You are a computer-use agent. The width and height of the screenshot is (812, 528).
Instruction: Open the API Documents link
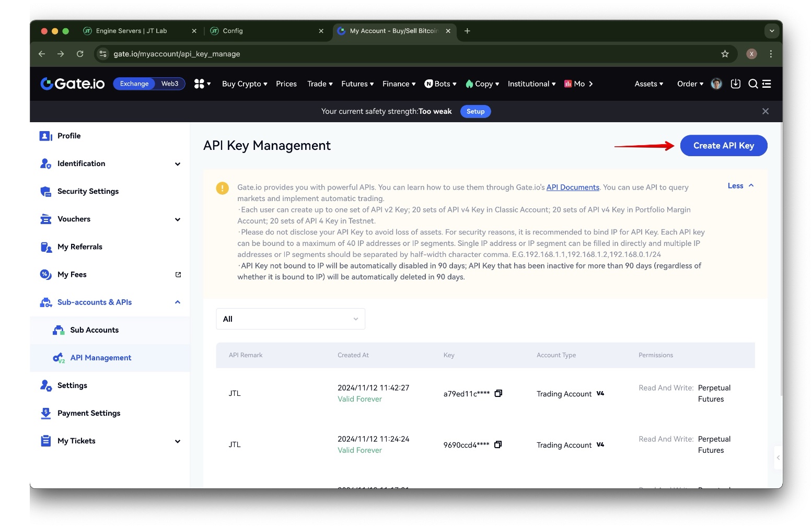pyautogui.click(x=573, y=187)
